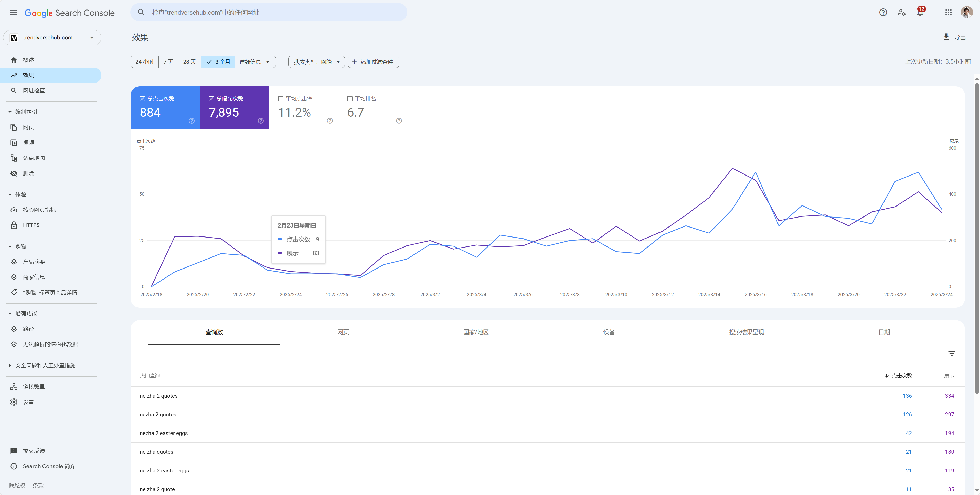Enable the 平均排名 checkbox
Screen dimensions: 980x495
pos(350,99)
